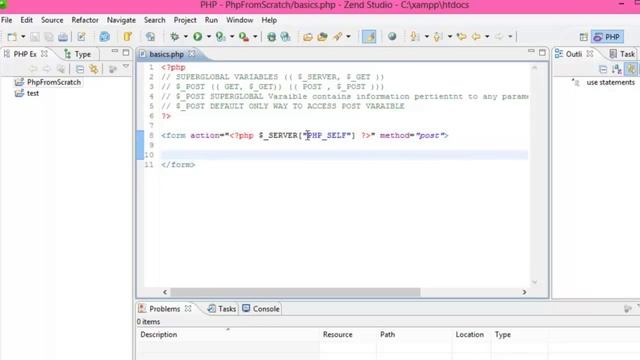Collapse All in Outline toolbar
Image resolution: width=640 pixels, height=360 pixels.
click(603, 69)
